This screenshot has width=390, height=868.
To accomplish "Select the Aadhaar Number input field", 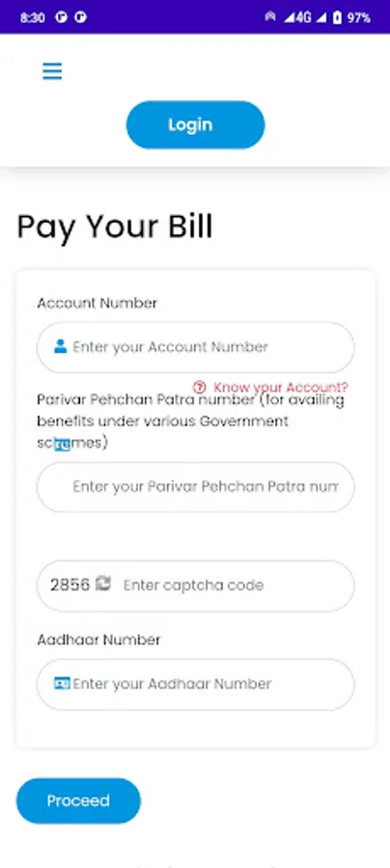I will [195, 684].
